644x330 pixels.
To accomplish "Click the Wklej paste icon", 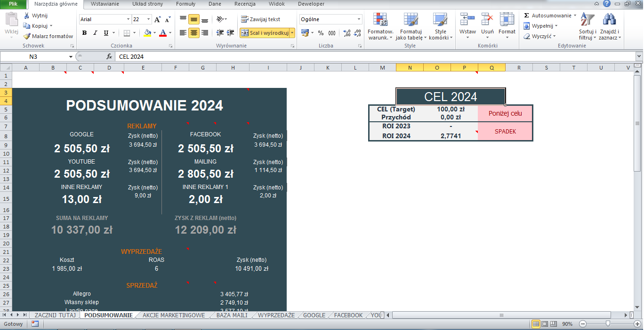I will pyautogui.click(x=11, y=21).
